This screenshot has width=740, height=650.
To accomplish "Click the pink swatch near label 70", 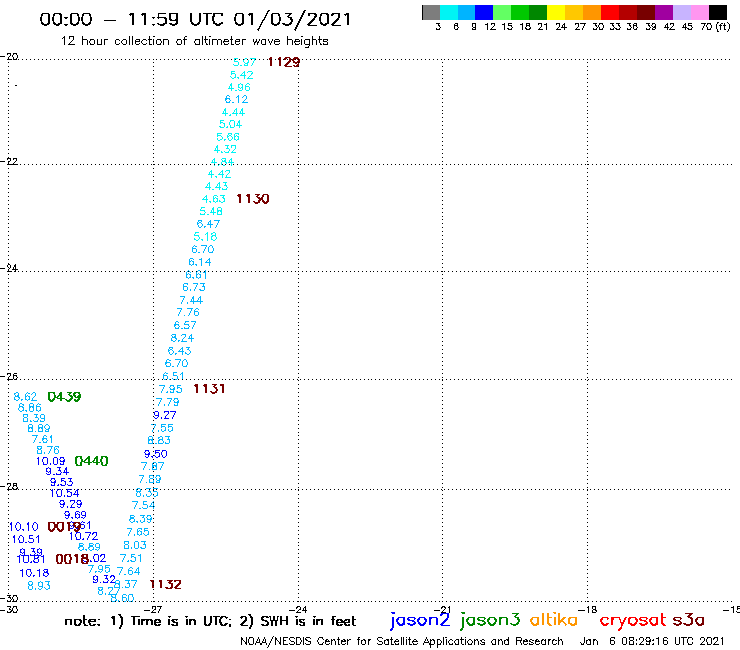I will pos(699,12).
